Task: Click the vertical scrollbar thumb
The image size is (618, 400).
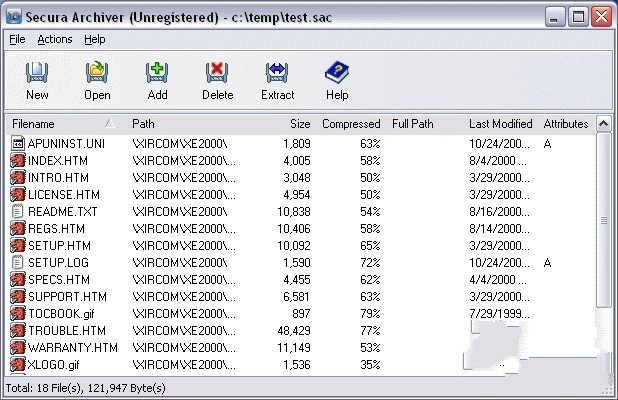Action: tap(603, 221)
